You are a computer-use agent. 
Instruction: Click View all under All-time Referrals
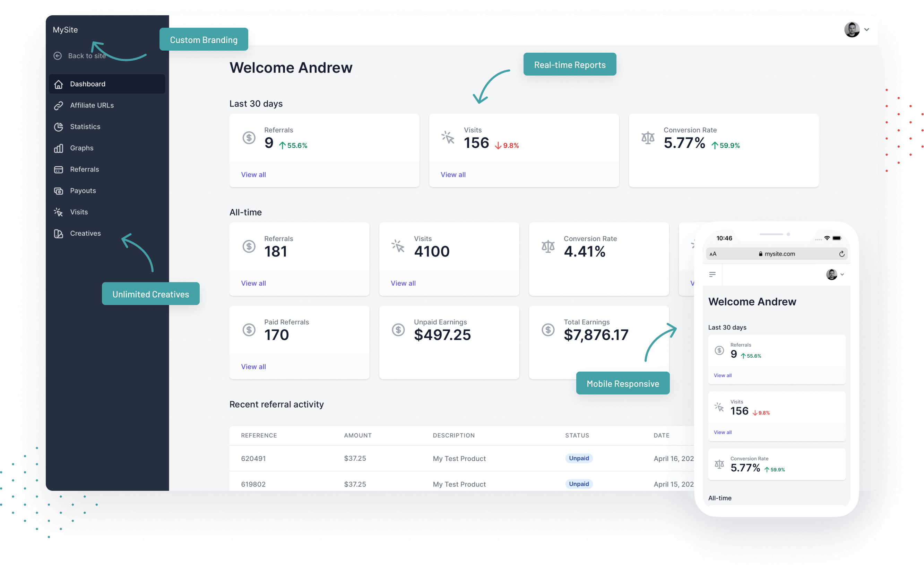coord(253,283)
